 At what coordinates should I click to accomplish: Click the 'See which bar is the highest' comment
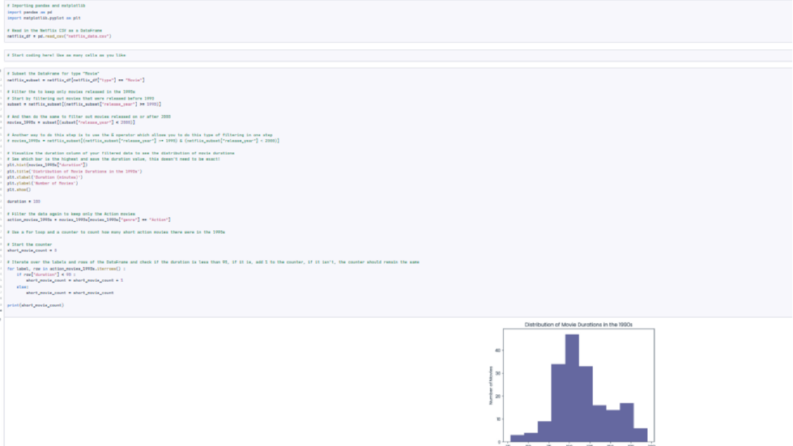coord(113,159)
